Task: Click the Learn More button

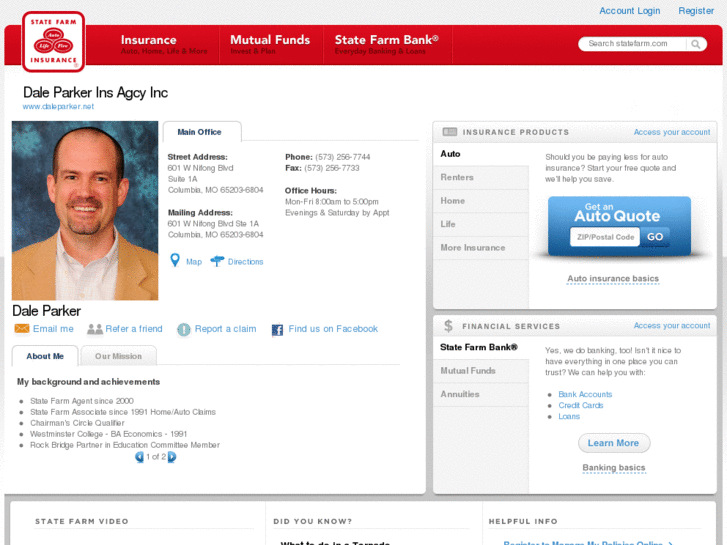Action: pos(614,443)
